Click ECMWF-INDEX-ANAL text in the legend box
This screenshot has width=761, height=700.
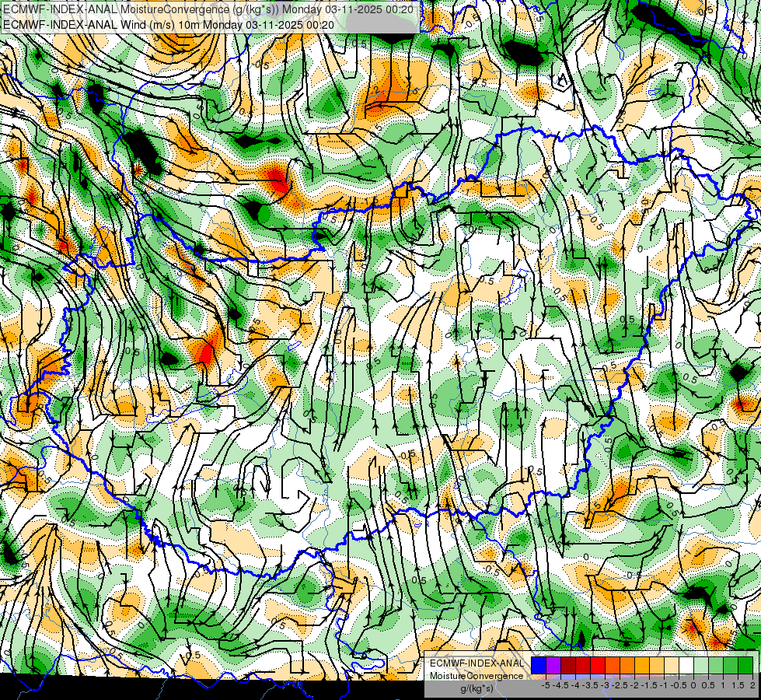[x=476, y=663]
